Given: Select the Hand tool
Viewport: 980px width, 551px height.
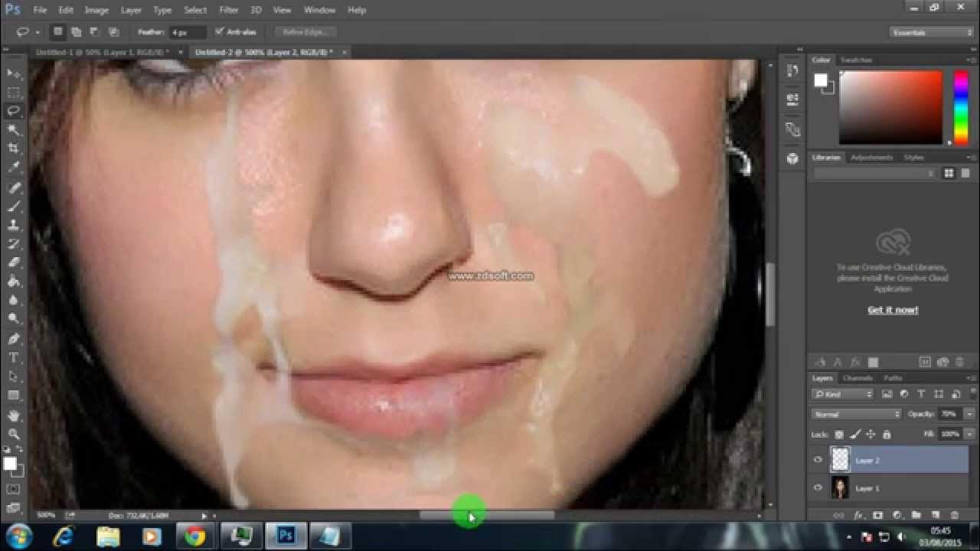Looking at the screenshot, I should [14, 416].
